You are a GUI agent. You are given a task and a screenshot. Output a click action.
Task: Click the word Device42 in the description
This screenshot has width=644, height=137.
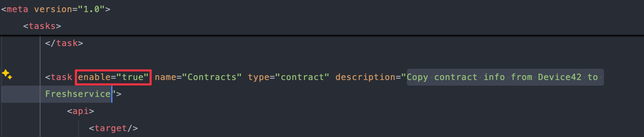560,77
